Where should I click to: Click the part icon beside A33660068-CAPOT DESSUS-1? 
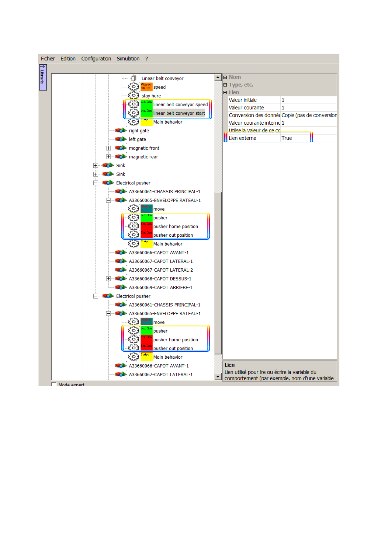[x=121, y=278]
